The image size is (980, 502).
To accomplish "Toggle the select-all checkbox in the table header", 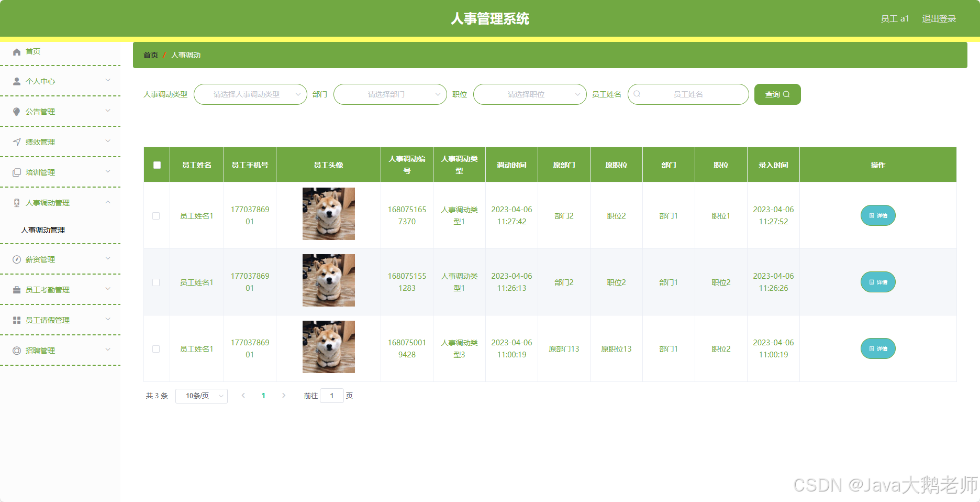I will (x=157, y=165).
